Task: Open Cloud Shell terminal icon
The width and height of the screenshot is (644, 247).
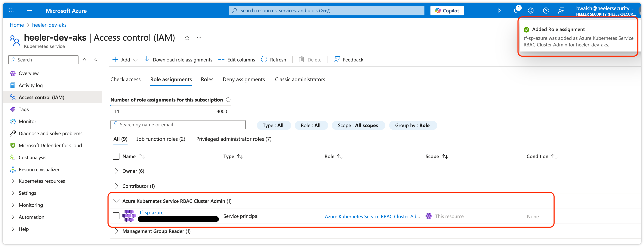Action: 501,11
